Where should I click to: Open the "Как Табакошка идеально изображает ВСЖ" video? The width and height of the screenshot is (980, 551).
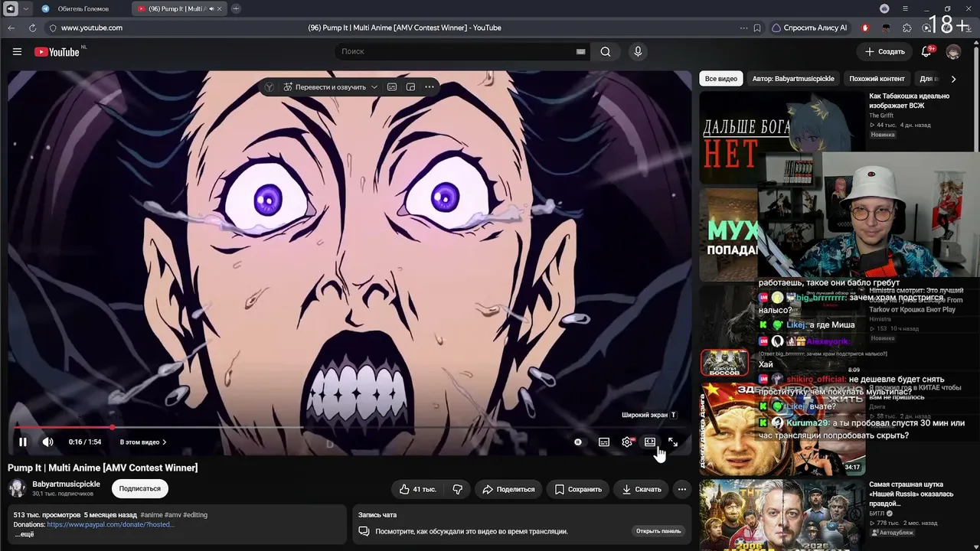(909, 100)
